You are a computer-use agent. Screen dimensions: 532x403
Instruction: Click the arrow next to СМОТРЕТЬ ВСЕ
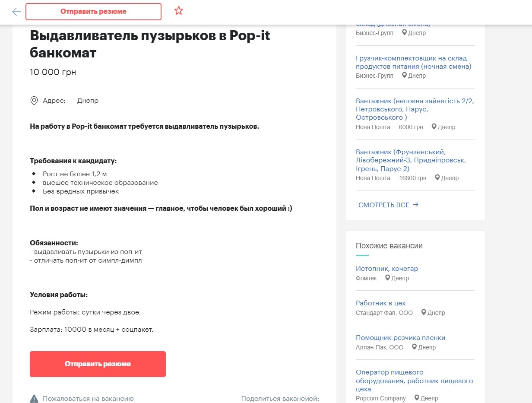pyautogui.click(x=415, y=205)
